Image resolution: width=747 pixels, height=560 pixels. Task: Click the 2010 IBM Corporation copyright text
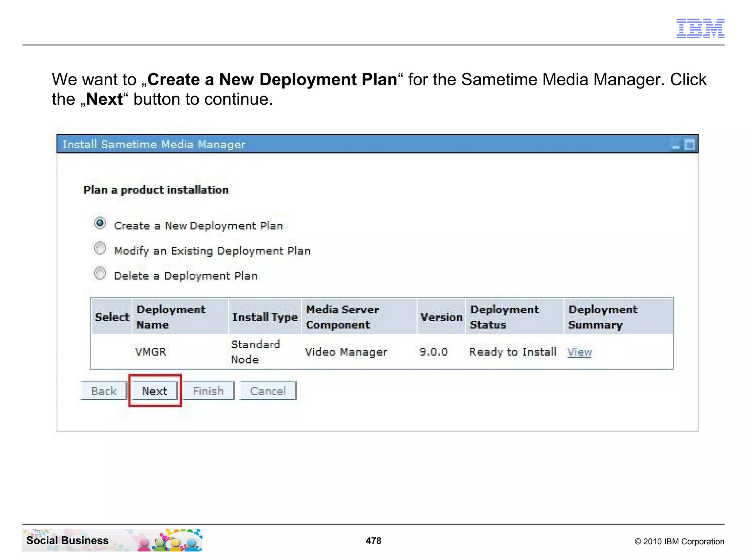[x=680, y=541]
